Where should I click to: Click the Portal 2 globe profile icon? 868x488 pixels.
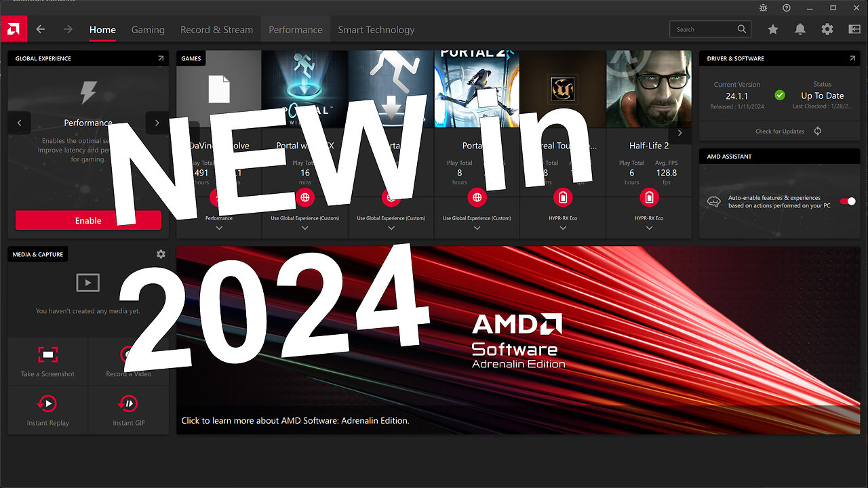point(477,197)
